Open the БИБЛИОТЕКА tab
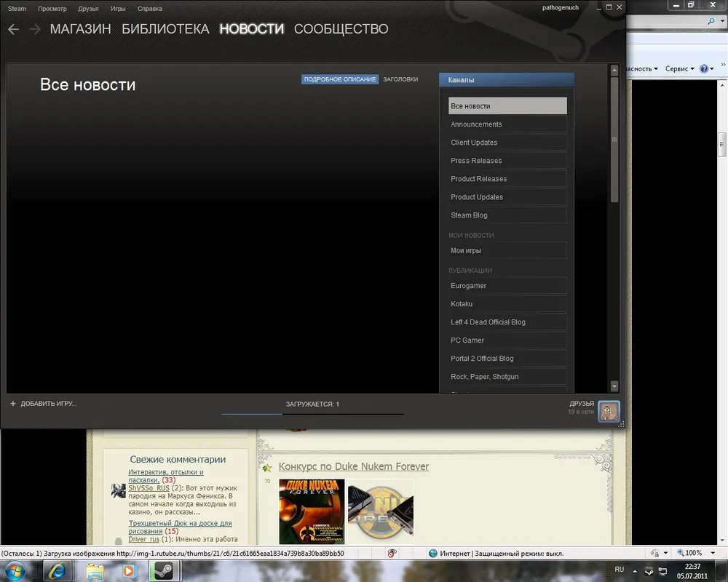728x582 pixels. click(165, 29)
